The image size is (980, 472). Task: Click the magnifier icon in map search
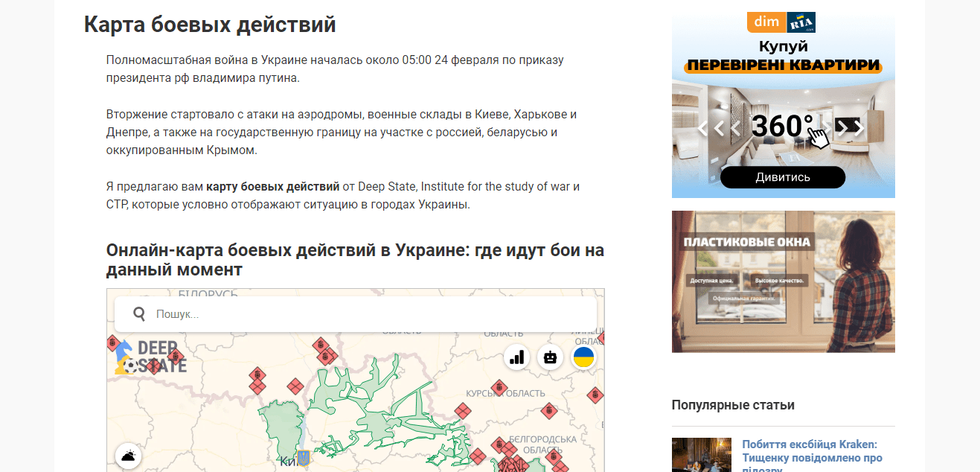pyautogui.click(x=138, y=314)
